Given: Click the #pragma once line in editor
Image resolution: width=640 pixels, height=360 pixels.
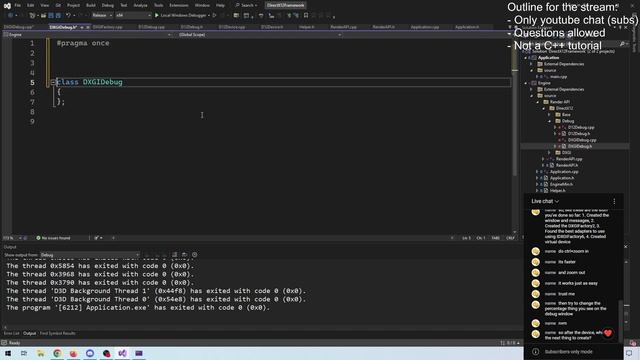Looking at the screenshot, I should tap(83, 43).
